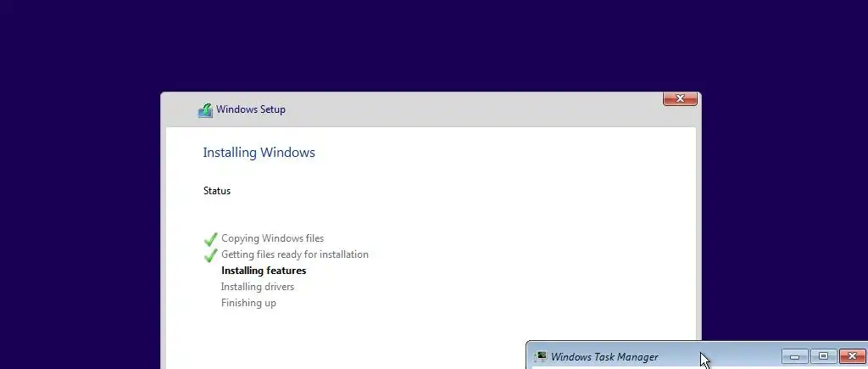
Task: Click 'Getting files ready for installation' text
Action: (x=294, y=254)
